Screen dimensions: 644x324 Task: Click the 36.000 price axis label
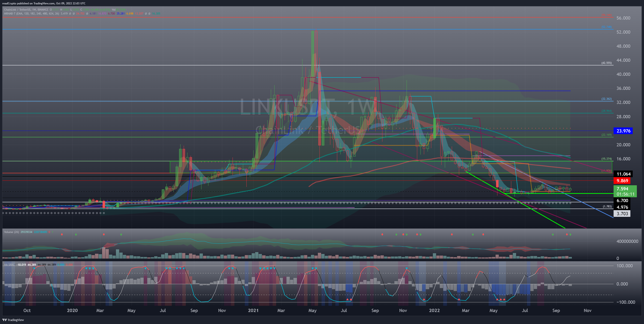(623, 88)
